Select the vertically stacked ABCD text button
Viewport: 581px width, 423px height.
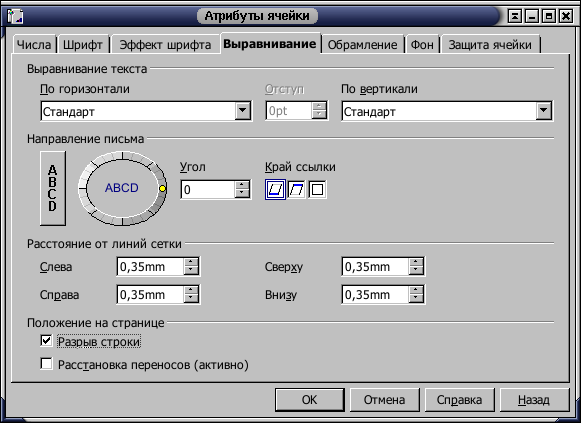[53, 188]
